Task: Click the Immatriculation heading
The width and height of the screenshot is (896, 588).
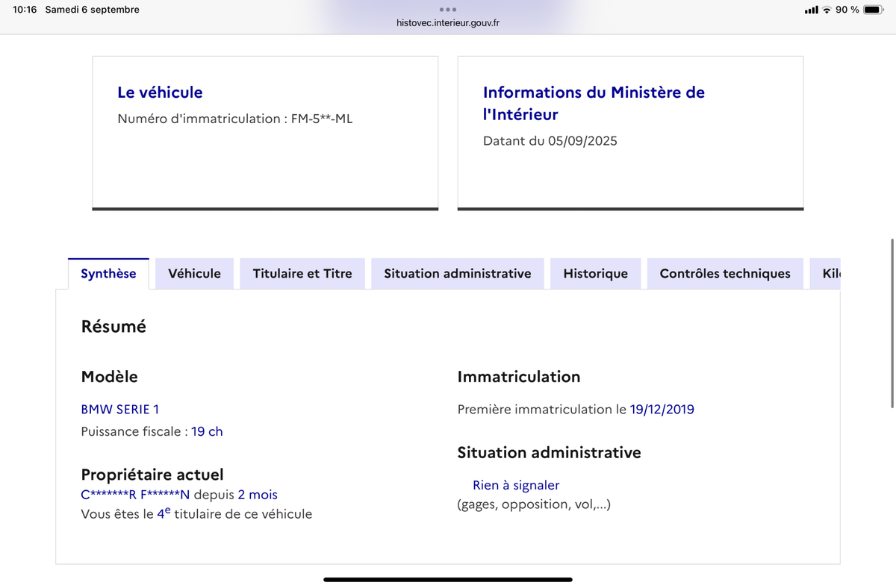Action: coord(519,377)
